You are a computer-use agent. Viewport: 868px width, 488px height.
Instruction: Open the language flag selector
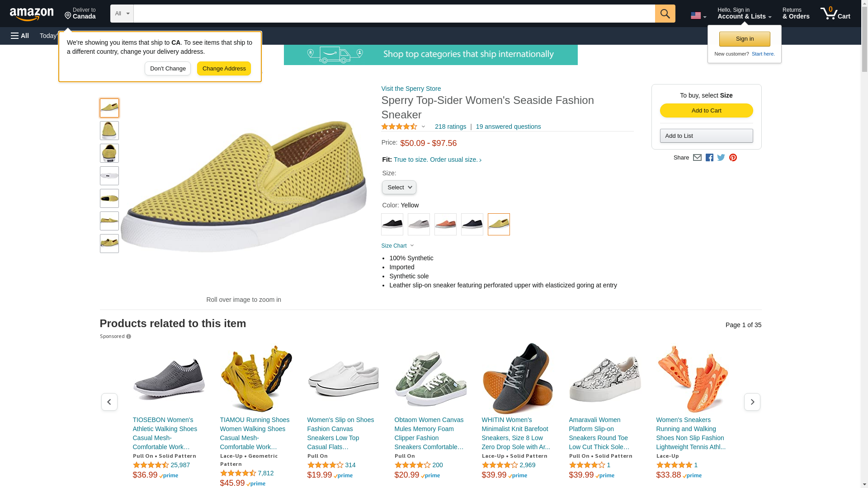click(698, 15)
